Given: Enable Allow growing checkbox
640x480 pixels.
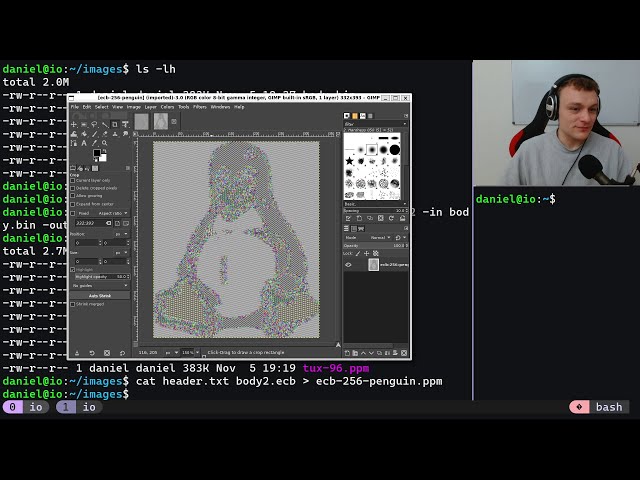Looking at the screenshot, I should tap(73, 196).
